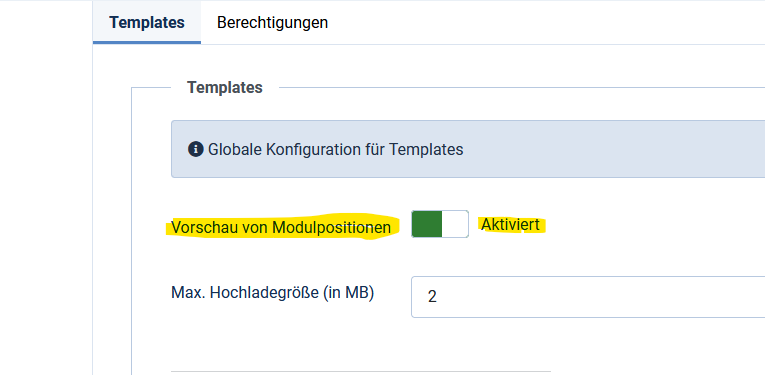This screenshot has height=375, width=765.
Task: Switch to the Berechtigungen tab
Action: (272, 23)
